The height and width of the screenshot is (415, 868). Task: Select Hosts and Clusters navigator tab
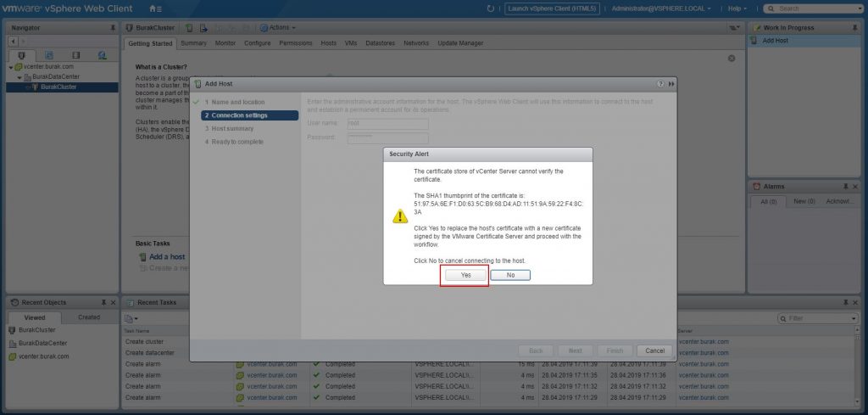[x=21, y=55]
